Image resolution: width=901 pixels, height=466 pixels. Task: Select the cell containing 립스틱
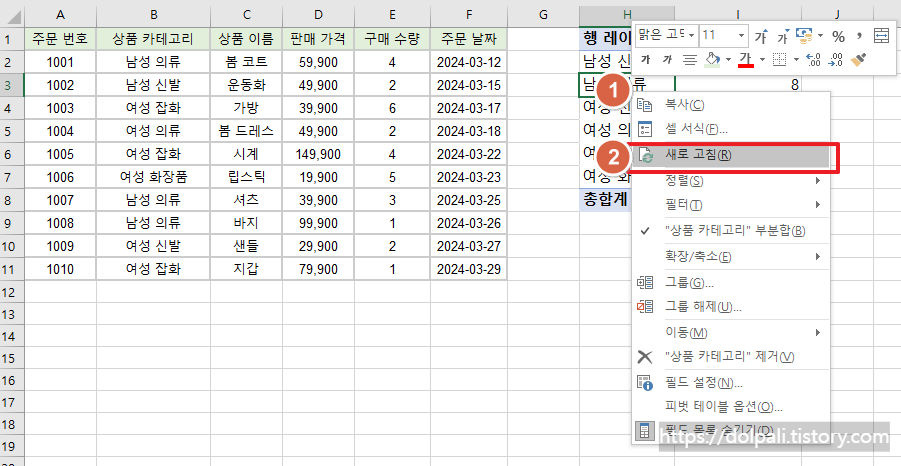point(246,177)
